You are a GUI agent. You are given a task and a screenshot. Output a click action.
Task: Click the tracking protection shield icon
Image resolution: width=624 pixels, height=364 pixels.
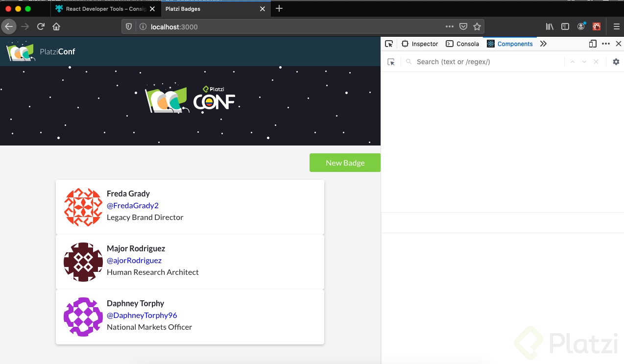(x=129, y=26)
